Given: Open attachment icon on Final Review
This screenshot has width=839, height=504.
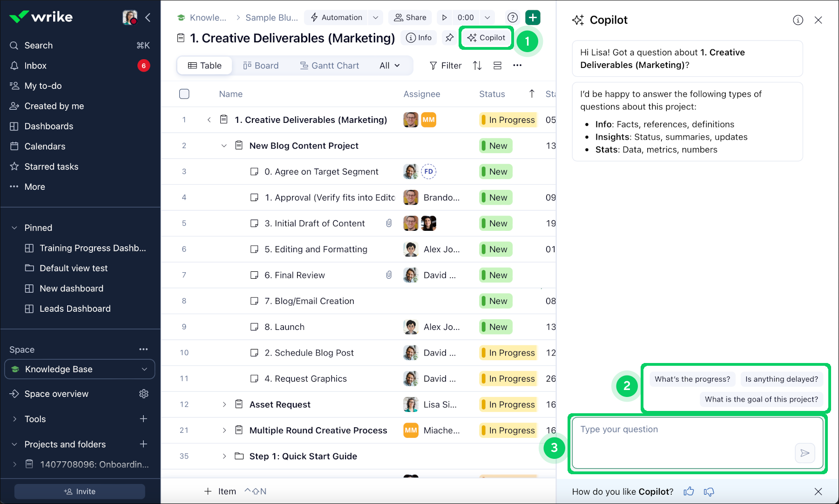Looking at the screenshot, I should click(x=389, y=275).
